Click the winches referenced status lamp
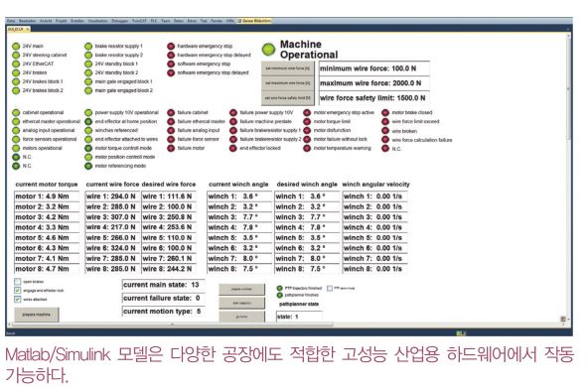Screen dimensions: 588x387 tap(88, 130)
